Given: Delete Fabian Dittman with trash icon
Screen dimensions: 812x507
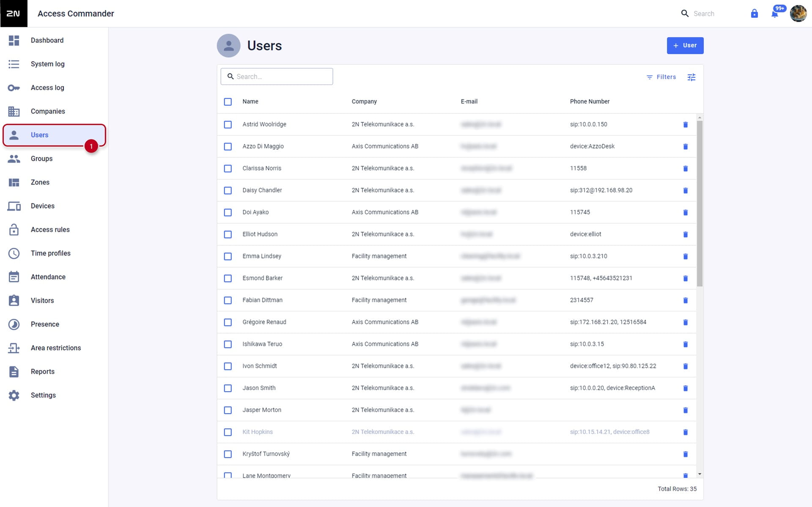Looking at the screenshot, I should (686, 300).
